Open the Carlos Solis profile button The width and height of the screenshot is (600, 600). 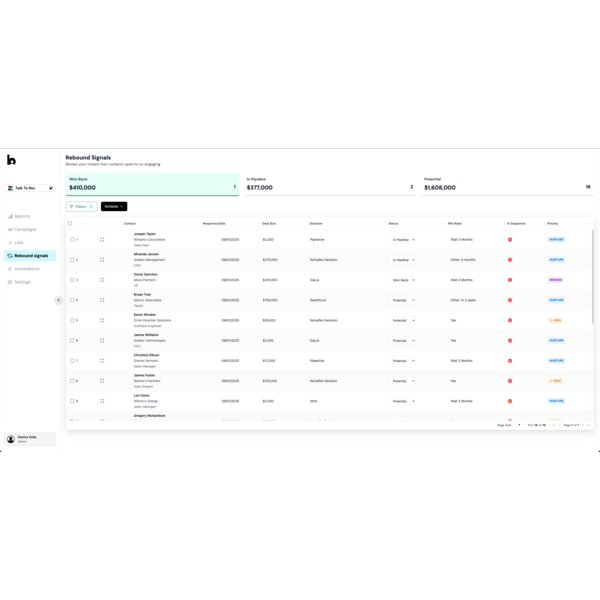(30, 439)
